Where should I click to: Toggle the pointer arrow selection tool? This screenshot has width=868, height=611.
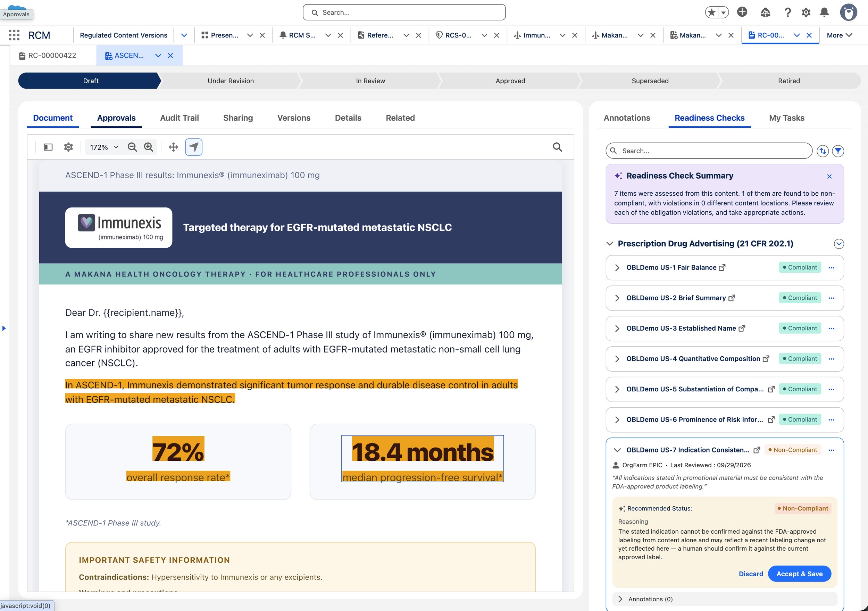click(x=193, y=147)
